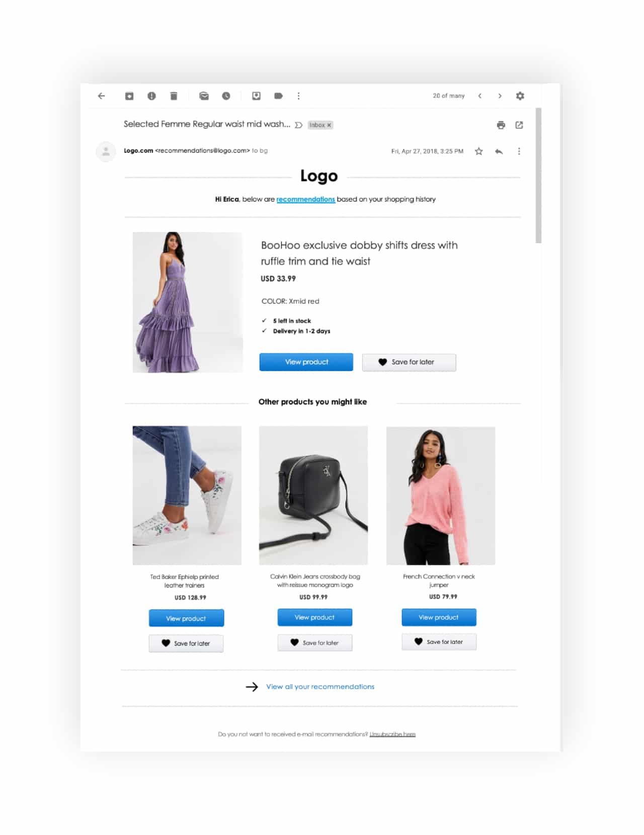Open toolbar more options menu
644x835 pixels.
point(298,96)
